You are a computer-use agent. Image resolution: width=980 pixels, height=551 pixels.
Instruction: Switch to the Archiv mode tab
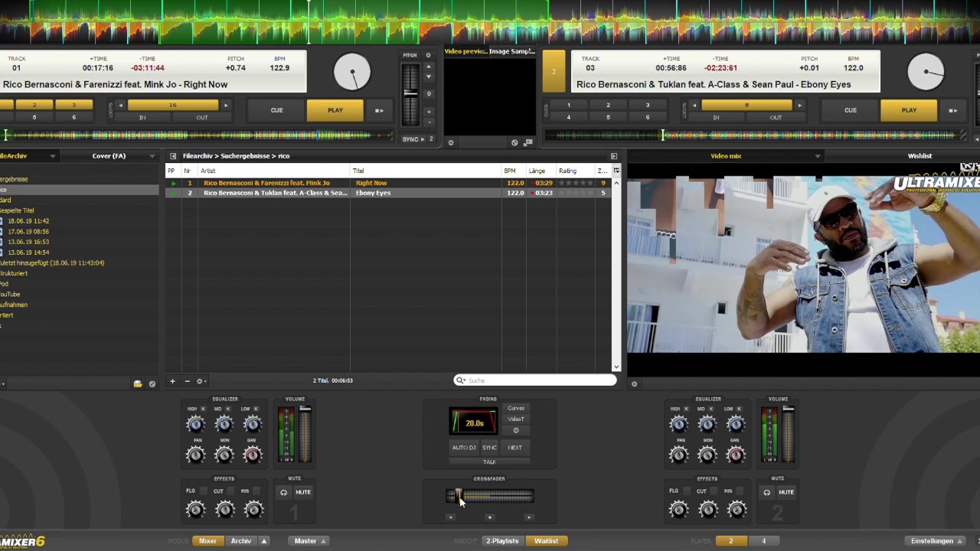click(x=241, y=541)
